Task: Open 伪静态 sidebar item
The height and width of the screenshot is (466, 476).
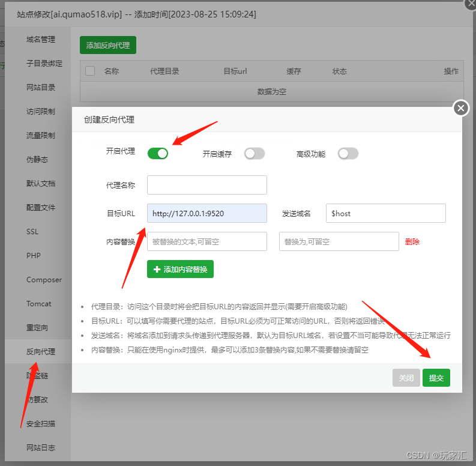Action: coord(37,160)
